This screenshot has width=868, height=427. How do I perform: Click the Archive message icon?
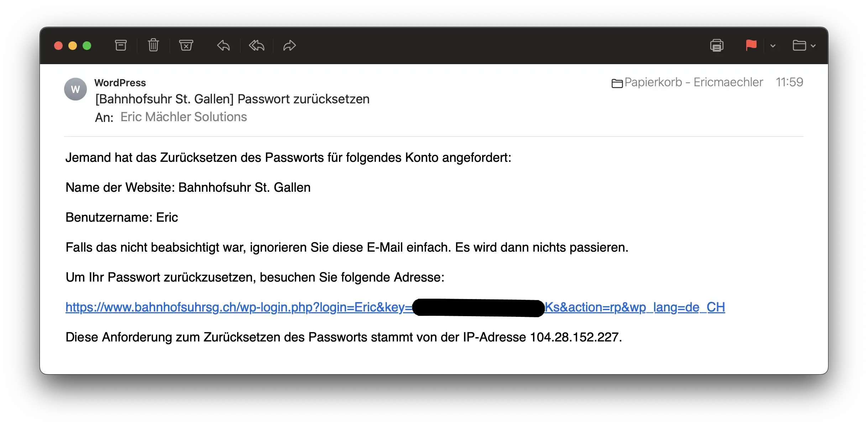pyautogui.click(x=121, y=45)
